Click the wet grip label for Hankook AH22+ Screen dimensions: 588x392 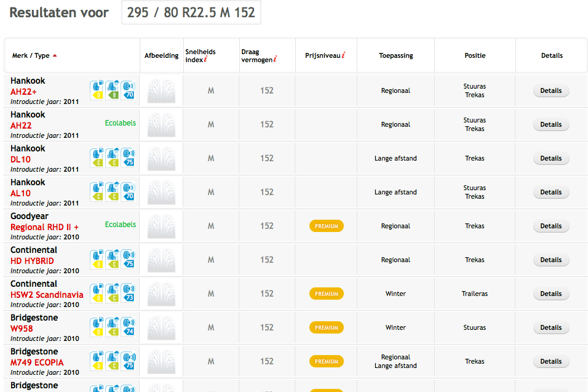click(x=112, y=90)
